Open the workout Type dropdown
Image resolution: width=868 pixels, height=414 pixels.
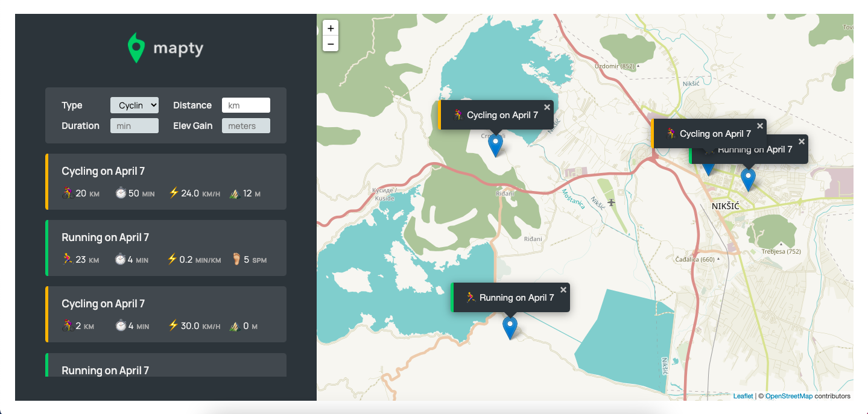pos(134,105)
